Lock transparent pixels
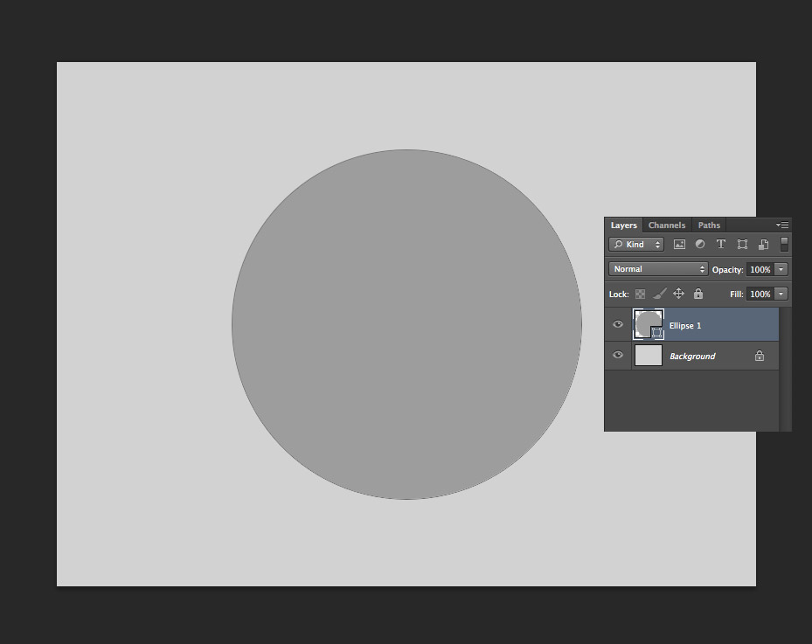The image size is (812, 644). click(641, 294)
